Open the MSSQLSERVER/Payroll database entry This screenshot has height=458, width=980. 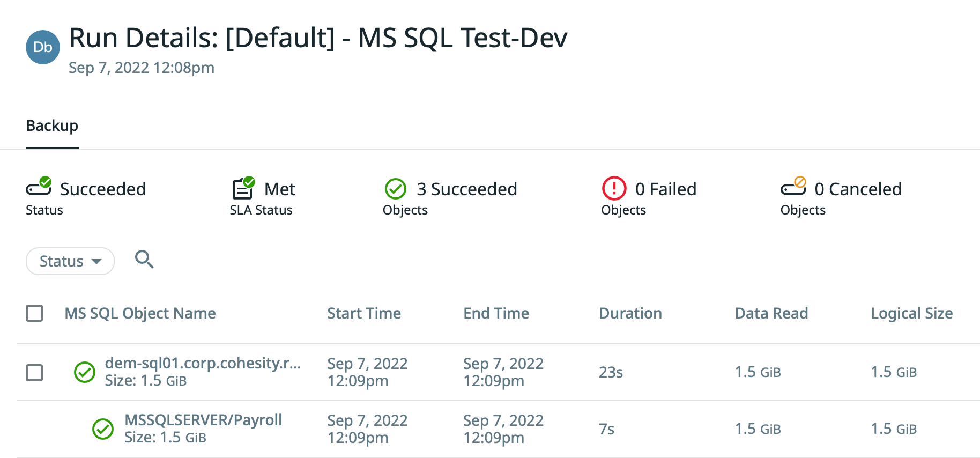pos(203,420)
